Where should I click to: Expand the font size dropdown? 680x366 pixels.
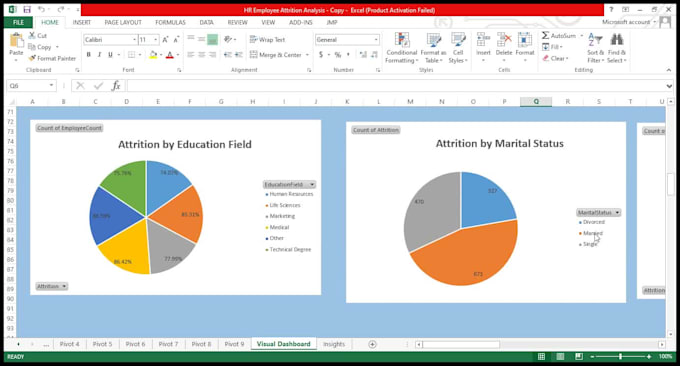(156, 40)
